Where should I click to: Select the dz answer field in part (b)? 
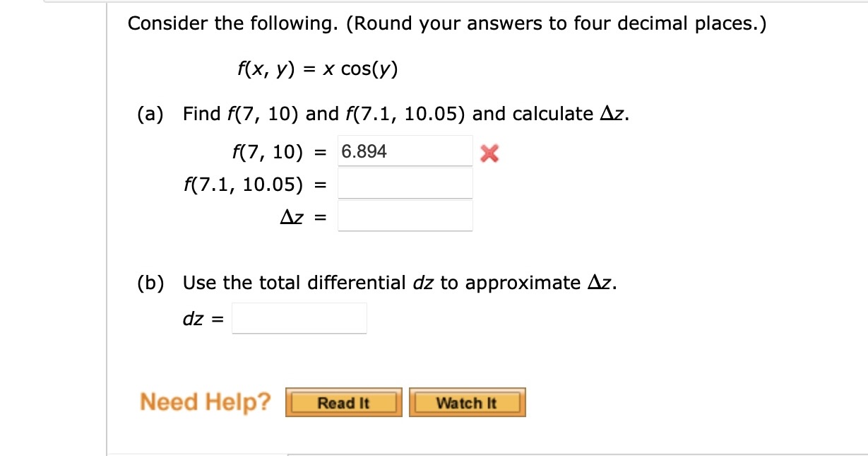299,317
